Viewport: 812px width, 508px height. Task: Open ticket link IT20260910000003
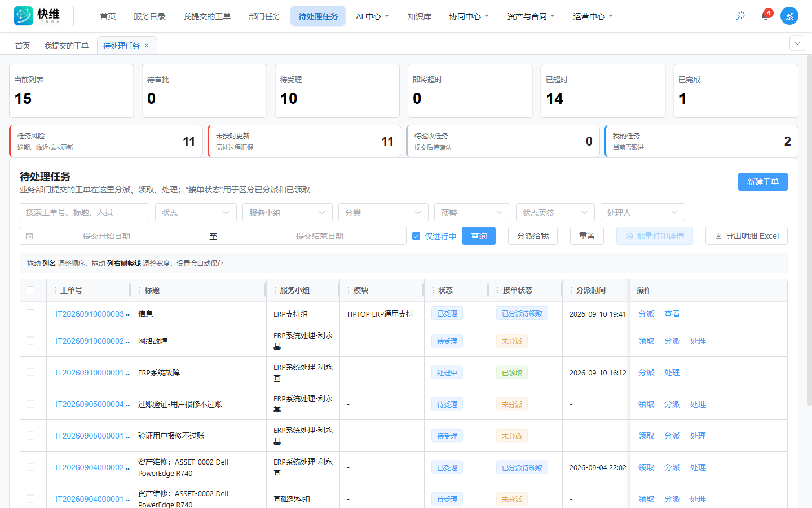click(x=90, y=314)
